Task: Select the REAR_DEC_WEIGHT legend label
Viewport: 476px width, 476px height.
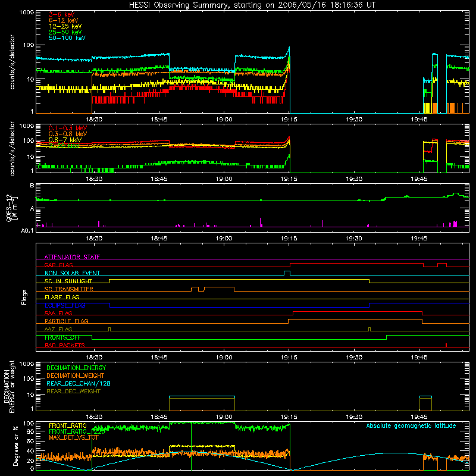Action: pos(73,392)
